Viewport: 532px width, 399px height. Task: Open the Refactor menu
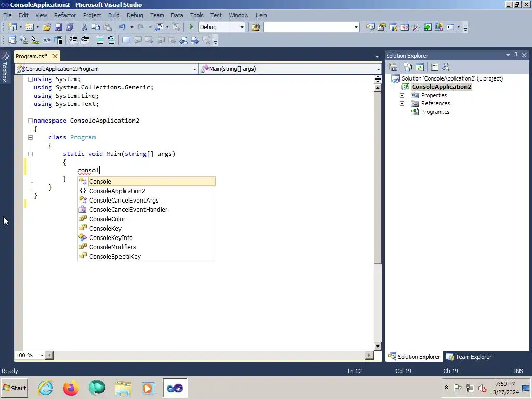(65, 15)
